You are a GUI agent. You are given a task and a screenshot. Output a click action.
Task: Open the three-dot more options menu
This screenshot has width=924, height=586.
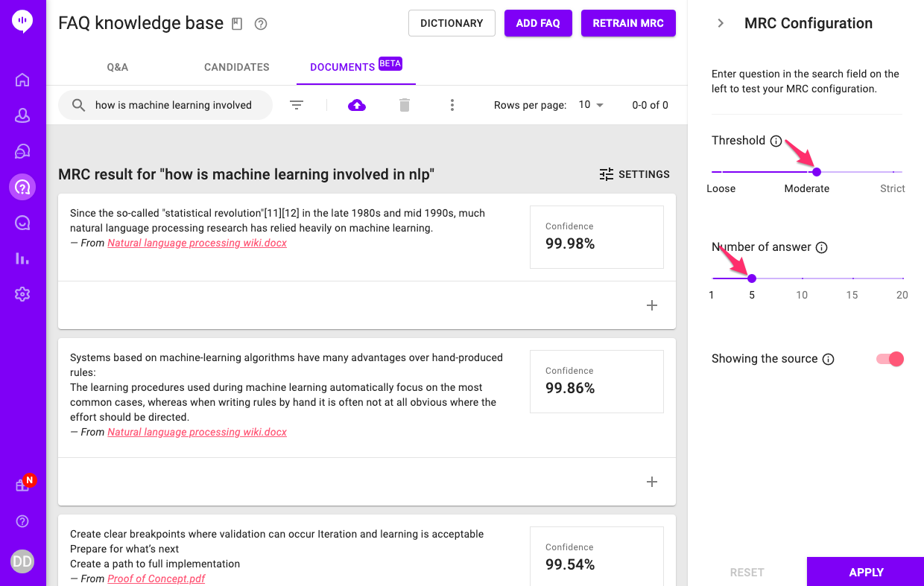(x=452, y=105)
